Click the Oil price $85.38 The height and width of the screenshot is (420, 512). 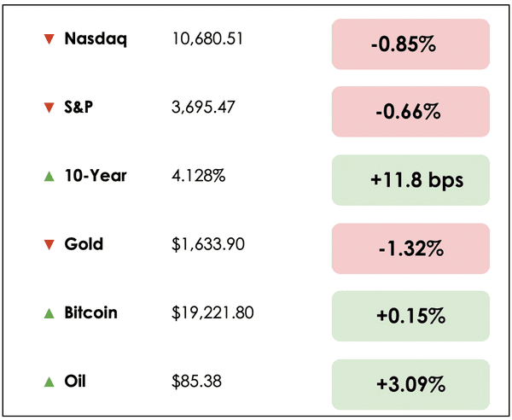[x=196, y=382]
